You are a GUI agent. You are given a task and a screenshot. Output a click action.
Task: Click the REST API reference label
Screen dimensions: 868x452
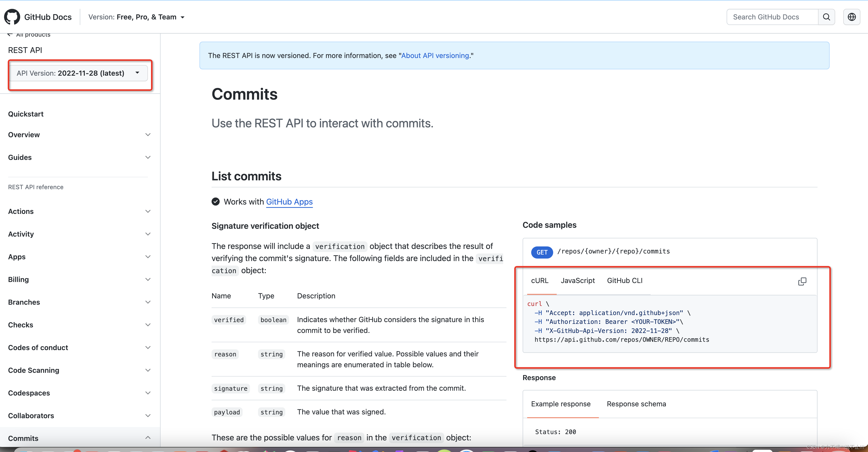point(36,187)
